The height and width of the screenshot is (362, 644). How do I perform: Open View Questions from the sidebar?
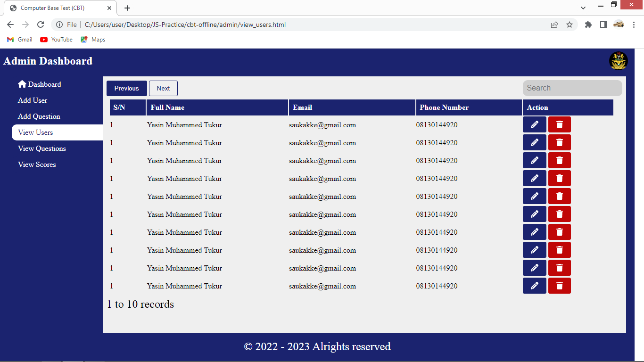pos(42,148)
